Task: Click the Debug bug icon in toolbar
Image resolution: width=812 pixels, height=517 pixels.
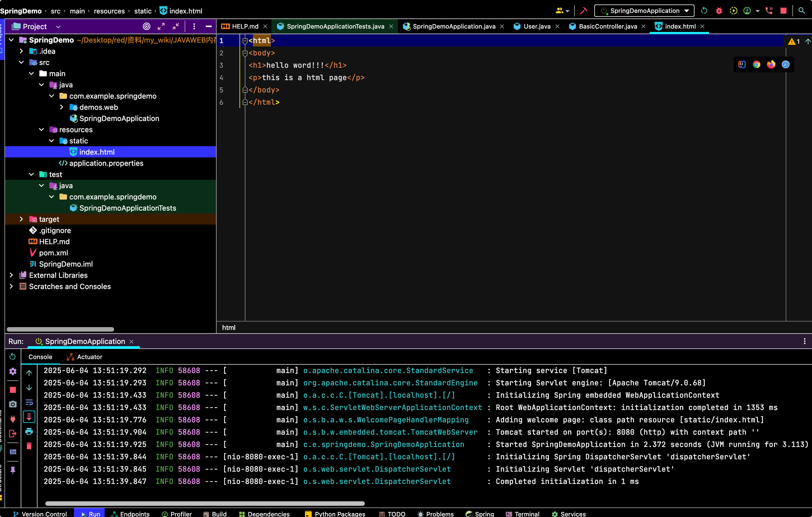Action: (719, 11)
